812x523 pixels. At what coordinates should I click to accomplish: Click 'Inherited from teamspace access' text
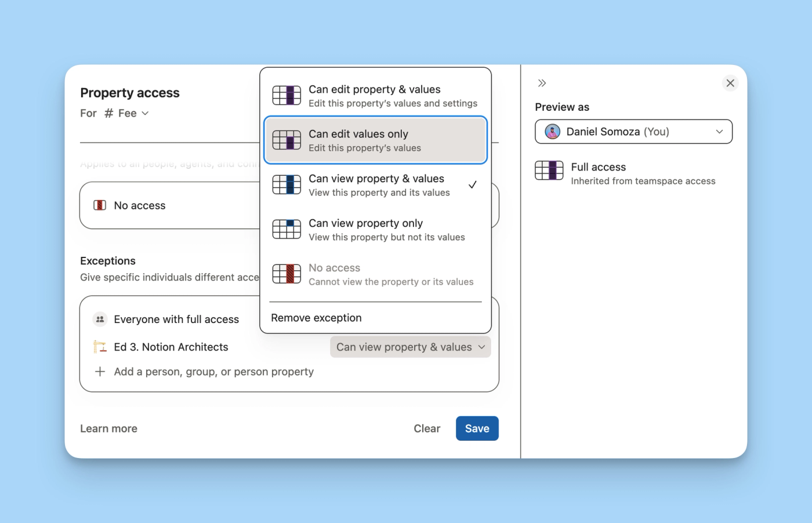(x=643, y=181)
